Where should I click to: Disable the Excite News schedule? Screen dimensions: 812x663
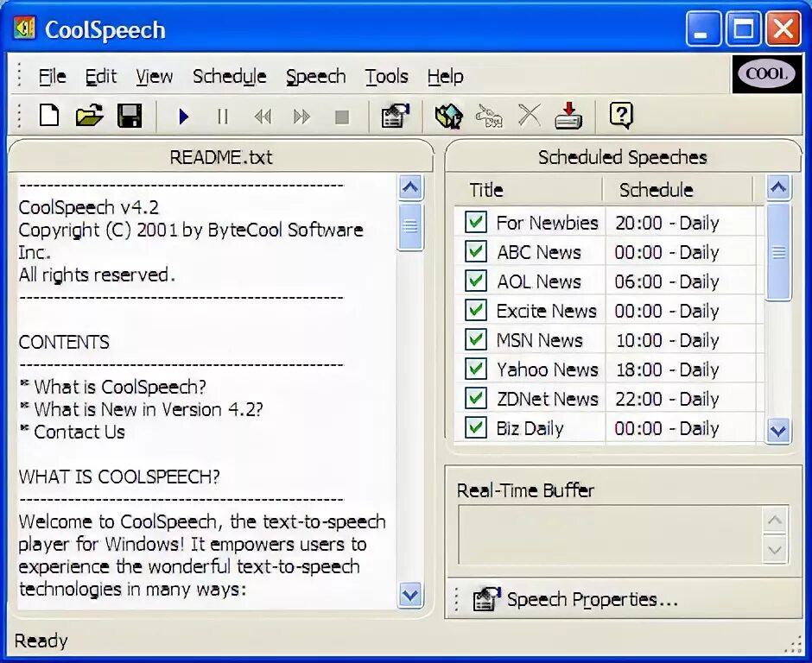tap(475, 310)
